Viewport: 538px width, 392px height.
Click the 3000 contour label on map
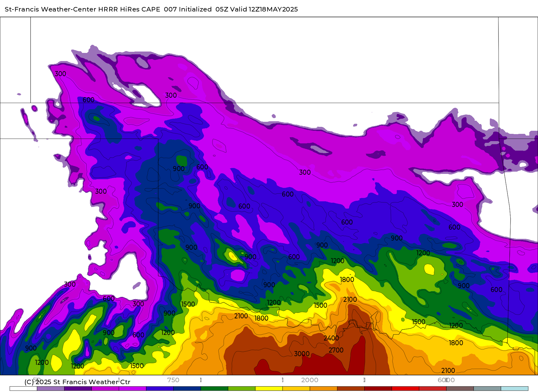coord(302,354)
